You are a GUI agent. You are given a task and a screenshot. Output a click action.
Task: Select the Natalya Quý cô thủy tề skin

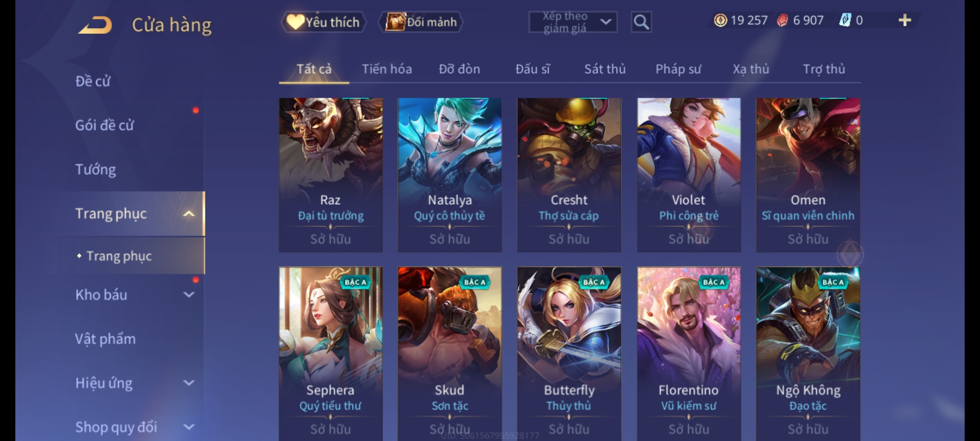450,175
